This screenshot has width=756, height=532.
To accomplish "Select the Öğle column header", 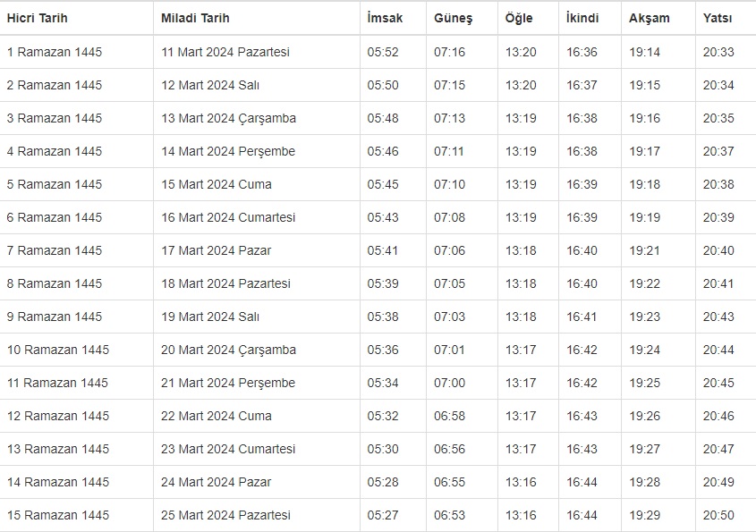I will 519,18.
